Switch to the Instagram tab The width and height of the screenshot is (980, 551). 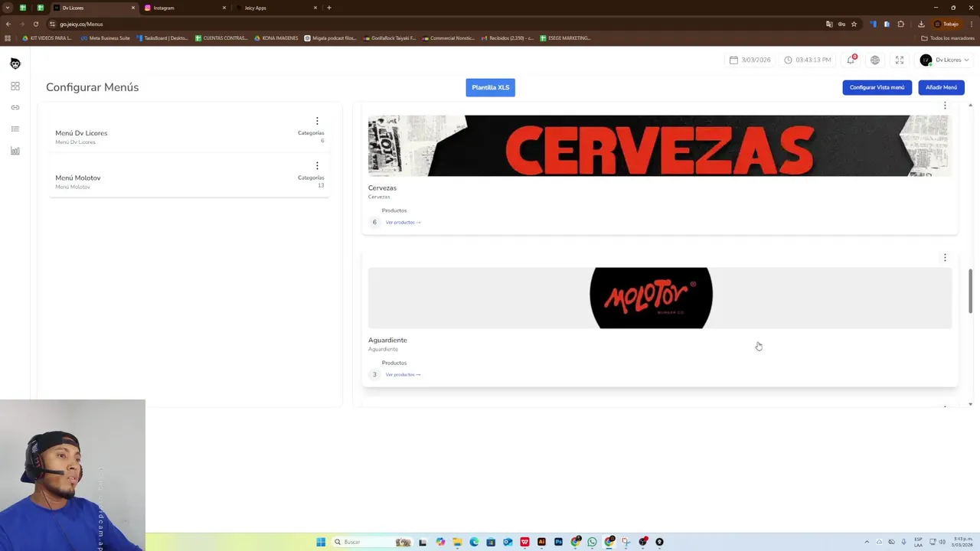pos(184,8)
